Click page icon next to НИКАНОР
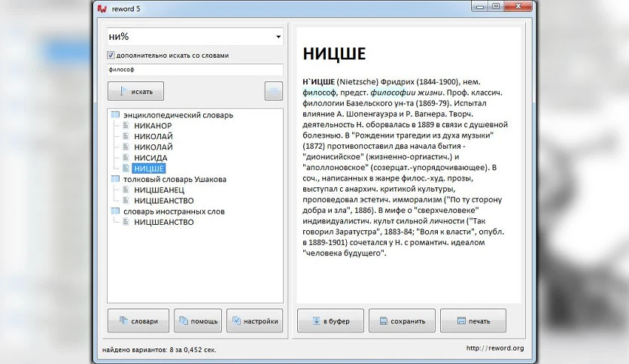This screenshot has height=364, width=629. point(126,126)
